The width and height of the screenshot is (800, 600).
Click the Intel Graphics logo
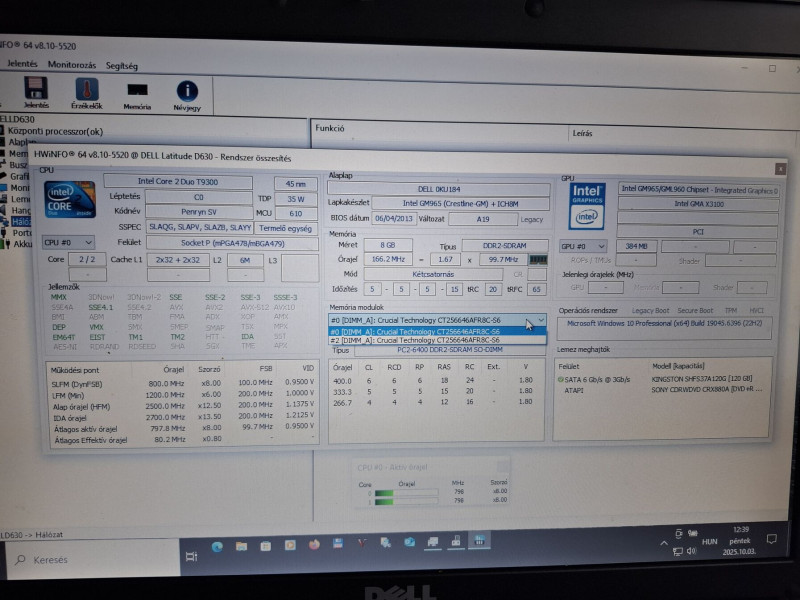pyautogui.click(x=587, y=206)
